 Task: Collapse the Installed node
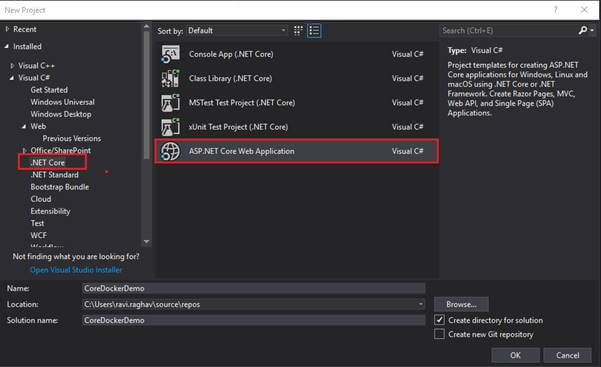coord(7,46)
